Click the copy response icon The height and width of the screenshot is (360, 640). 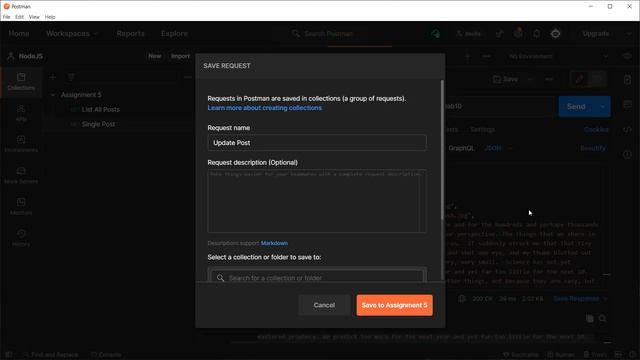click(x=589, y=318)
